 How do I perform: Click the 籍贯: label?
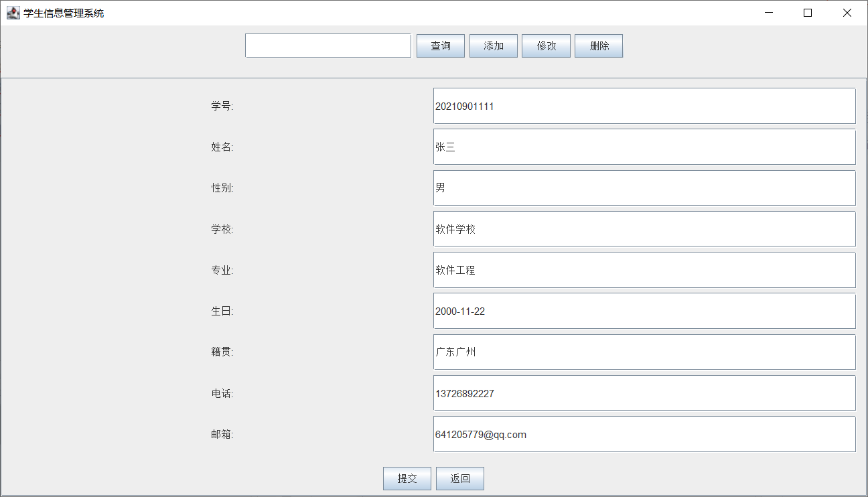[x=222, y=352]
